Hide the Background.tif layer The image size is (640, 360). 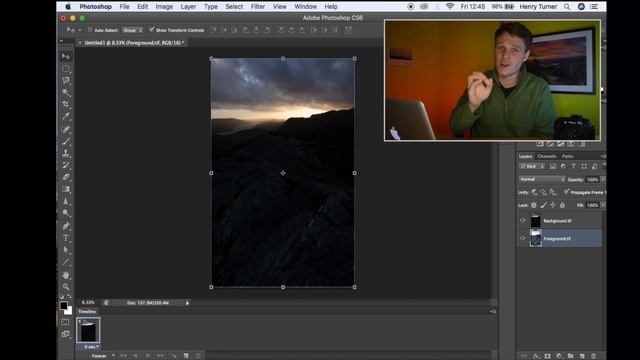pyautogui.click(x=522, y=220)
